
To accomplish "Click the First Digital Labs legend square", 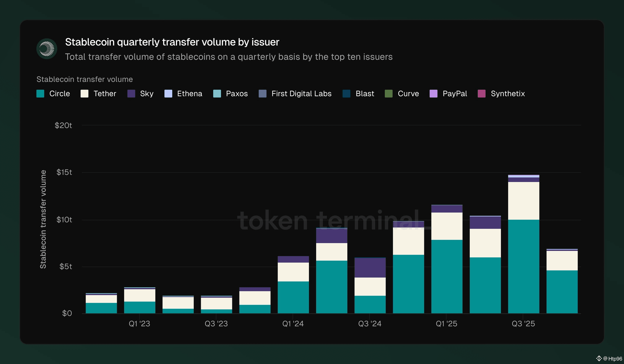I will click(262, 94).
